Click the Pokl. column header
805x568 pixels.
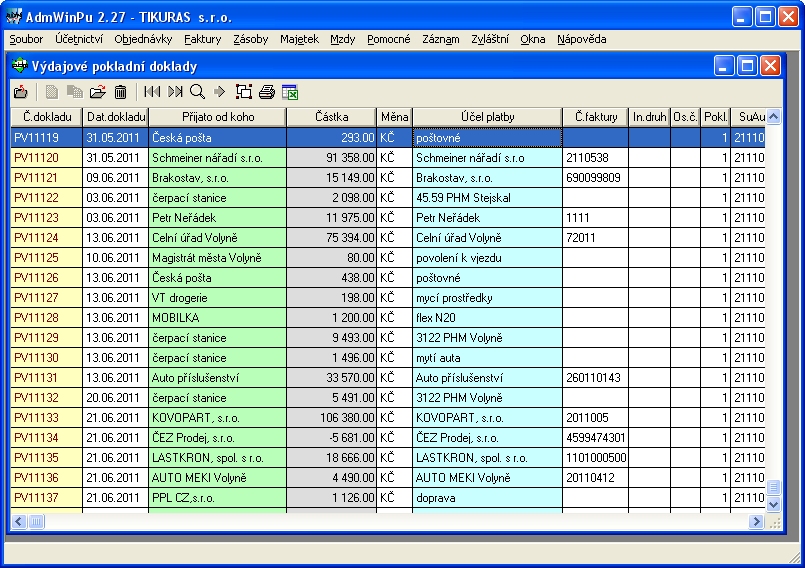715,117
